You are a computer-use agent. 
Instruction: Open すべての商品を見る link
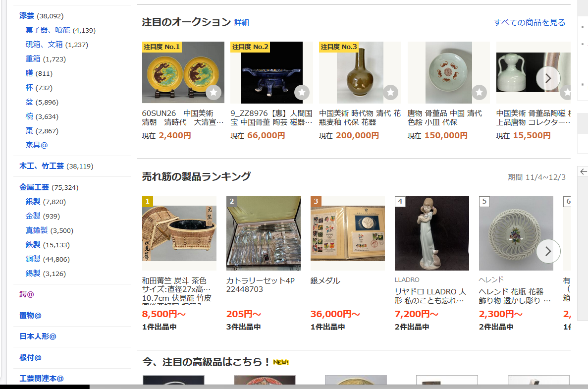[x=530, y=22]
